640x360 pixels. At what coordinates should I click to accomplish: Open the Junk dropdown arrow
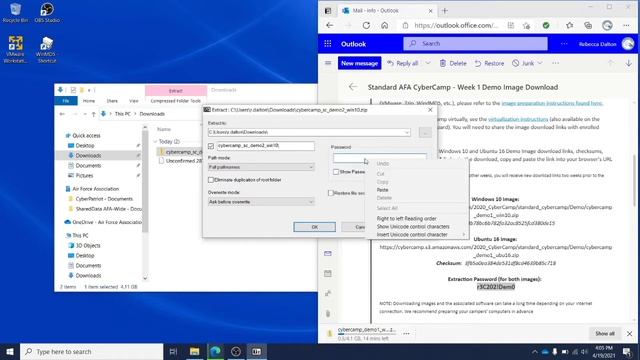point(540,63)
